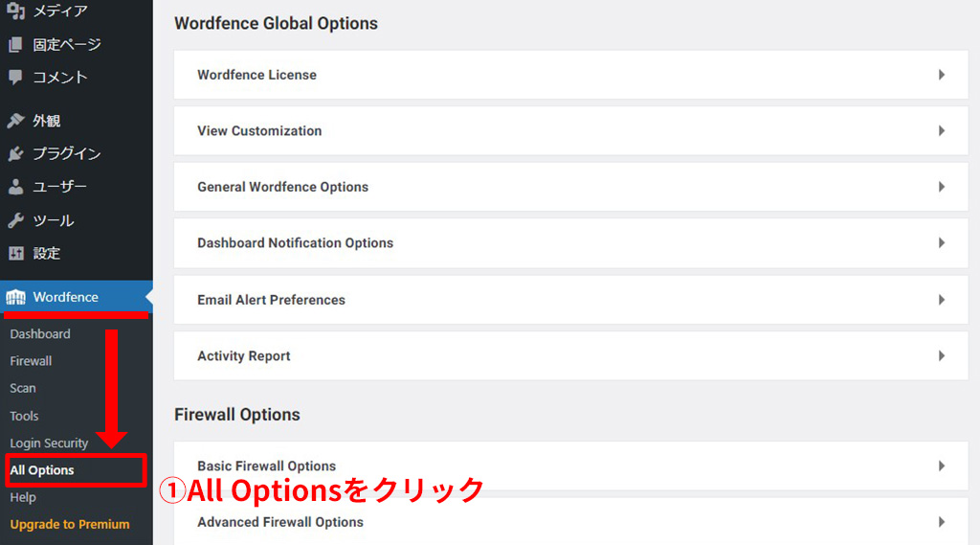This screenshot has width=980, height=545.
Task: Click the Appearance (外観) brush icon
Action: click(16, 121)
